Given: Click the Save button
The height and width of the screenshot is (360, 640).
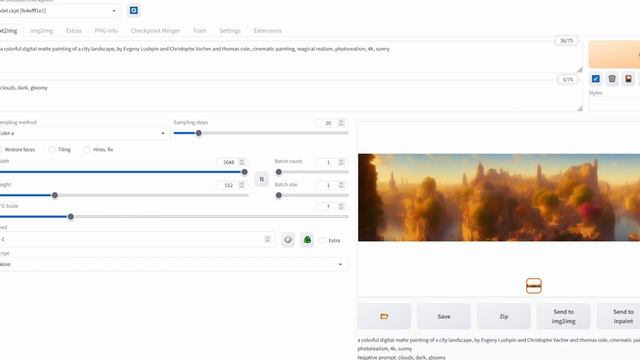Looking at the screenshot, I should (444, 316).
